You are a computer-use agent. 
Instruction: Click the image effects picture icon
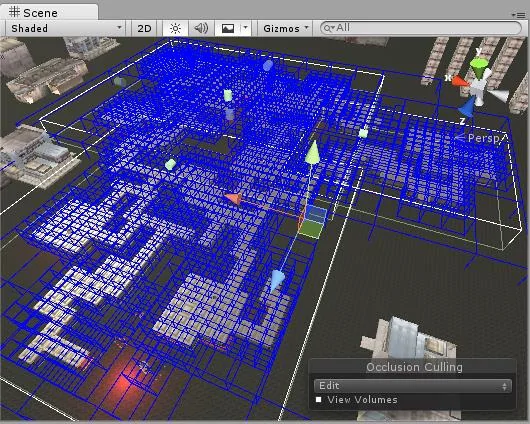click(x=228, y=28)
